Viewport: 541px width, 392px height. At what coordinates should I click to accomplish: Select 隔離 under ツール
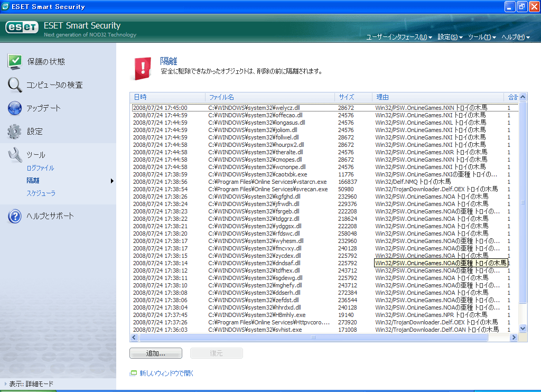(x=33, y=181)
